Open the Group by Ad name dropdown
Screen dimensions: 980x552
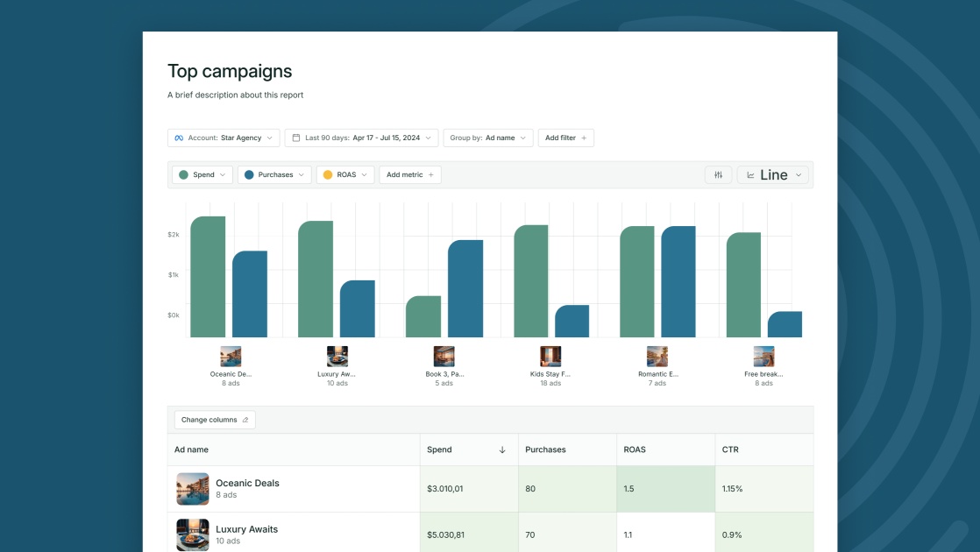click(x=489, y=137)
